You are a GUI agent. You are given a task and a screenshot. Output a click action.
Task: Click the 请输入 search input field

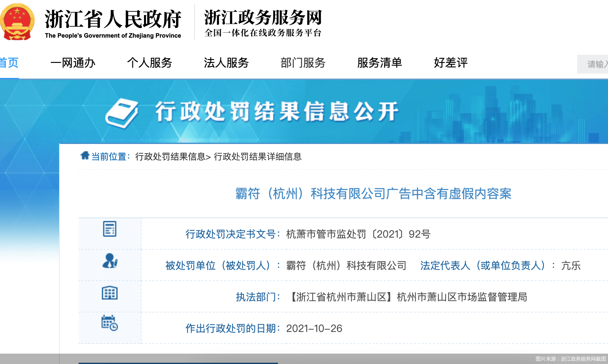[595, 64]
